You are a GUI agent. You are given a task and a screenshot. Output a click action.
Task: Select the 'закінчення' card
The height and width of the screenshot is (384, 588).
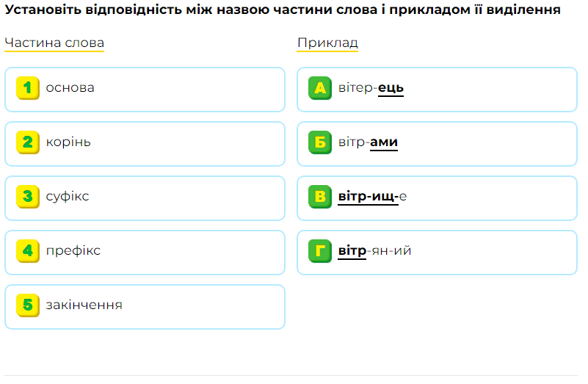tap(145, 307)
